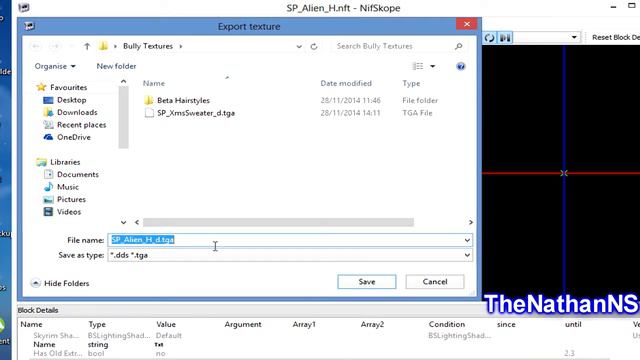Click the search magnifier icon
The image size is (640, 360).
(x=458, y=46)
